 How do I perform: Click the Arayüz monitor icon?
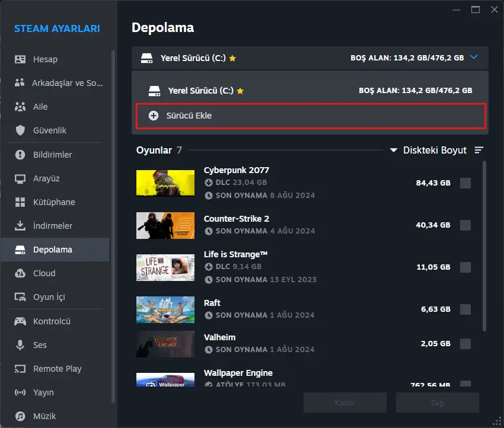point(20,178)
